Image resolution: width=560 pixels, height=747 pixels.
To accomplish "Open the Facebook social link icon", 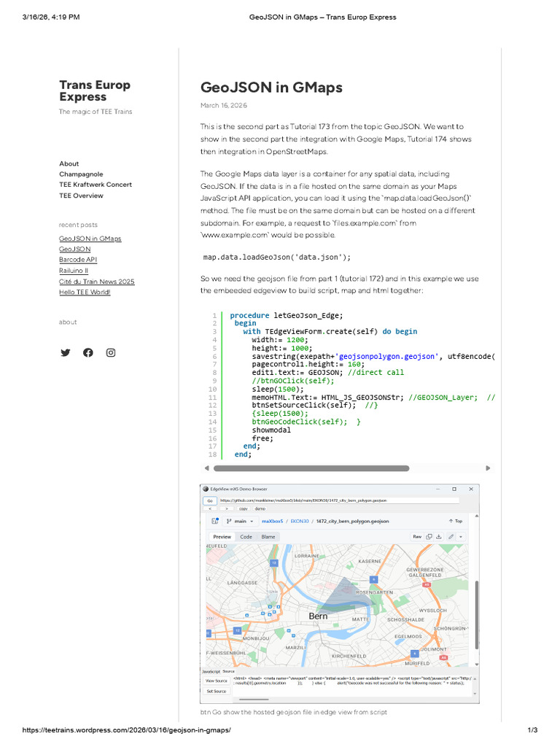I will (88, 352).
